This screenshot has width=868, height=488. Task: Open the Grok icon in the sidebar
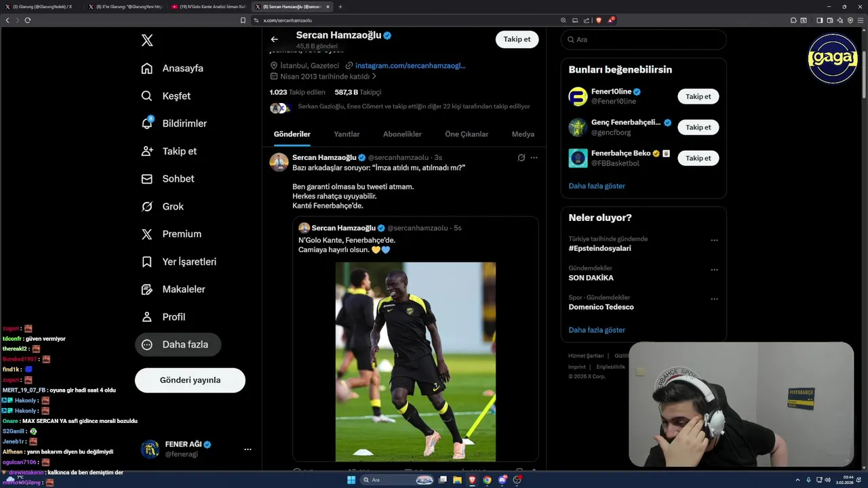pos(147,207)
